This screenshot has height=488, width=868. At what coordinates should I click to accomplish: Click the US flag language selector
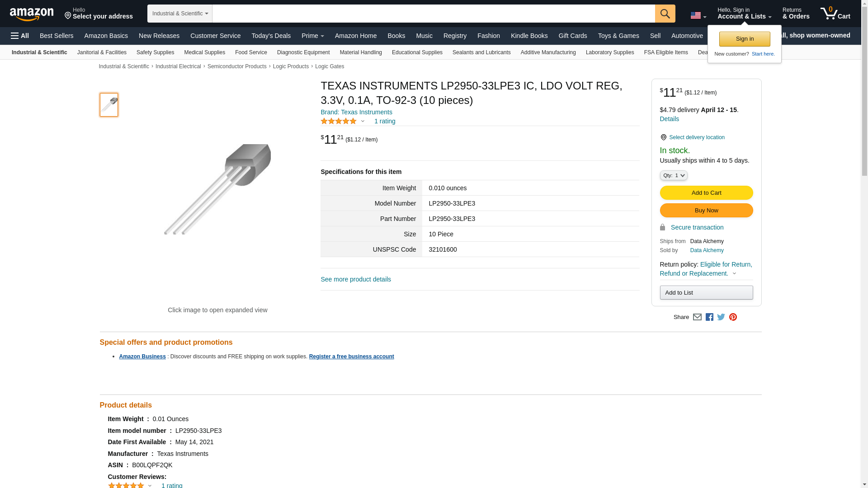[x=698, y=15]
